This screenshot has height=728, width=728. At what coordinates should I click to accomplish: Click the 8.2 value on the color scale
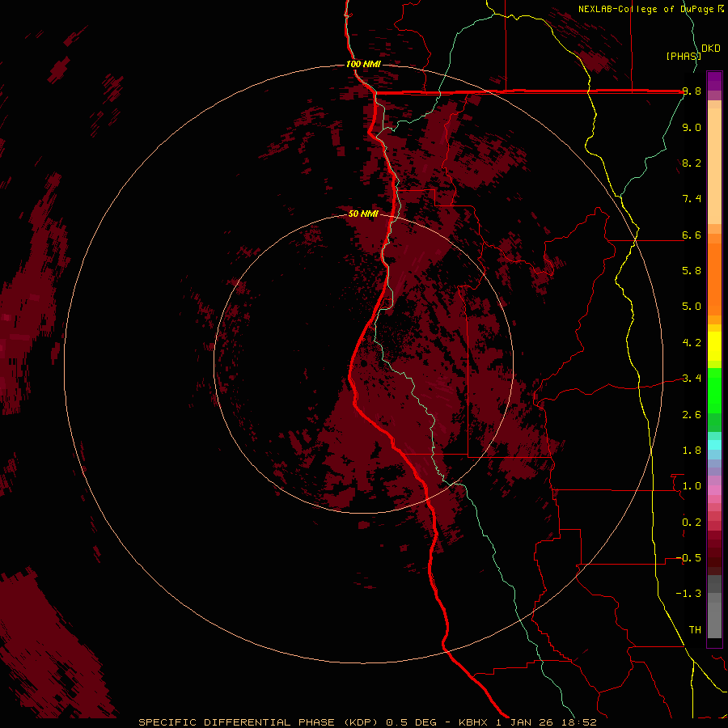(x=692, y=163)
